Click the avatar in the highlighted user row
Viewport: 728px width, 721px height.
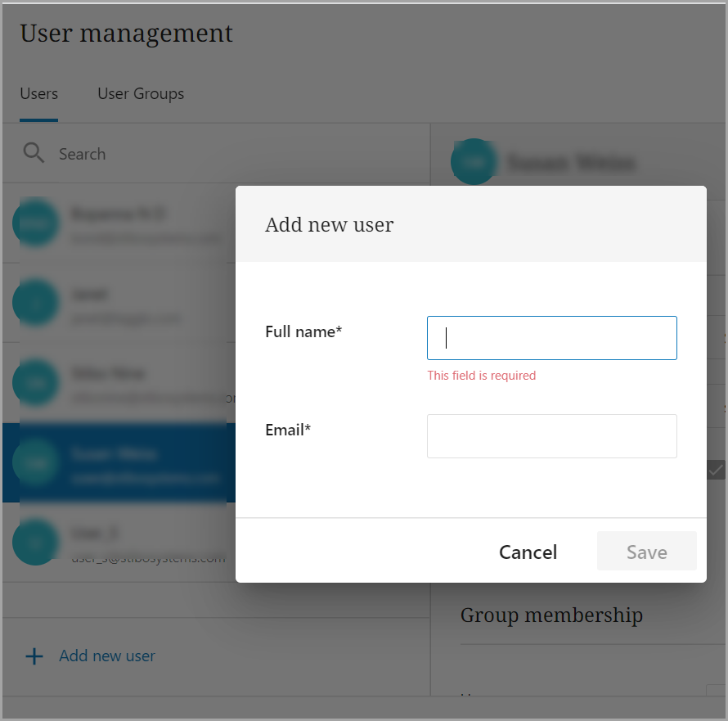coord(36,462)
